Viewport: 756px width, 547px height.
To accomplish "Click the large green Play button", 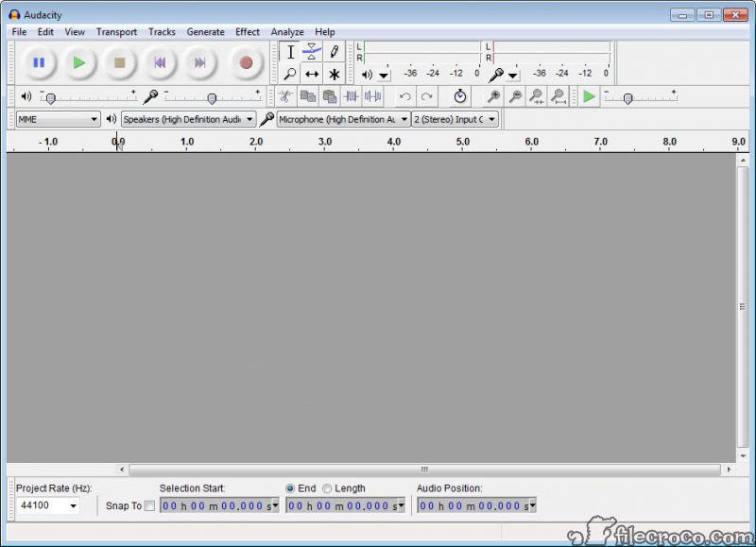I will pyautogui.click(x=79, y=62).
